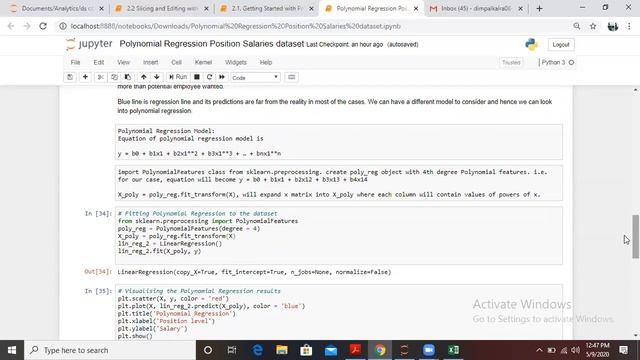640x360 pixels.
Task: Copy selected cells icon
Action: [114, 77]
